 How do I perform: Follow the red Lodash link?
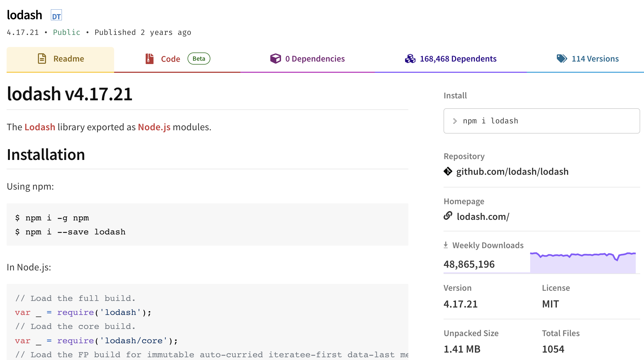[40, 127]
